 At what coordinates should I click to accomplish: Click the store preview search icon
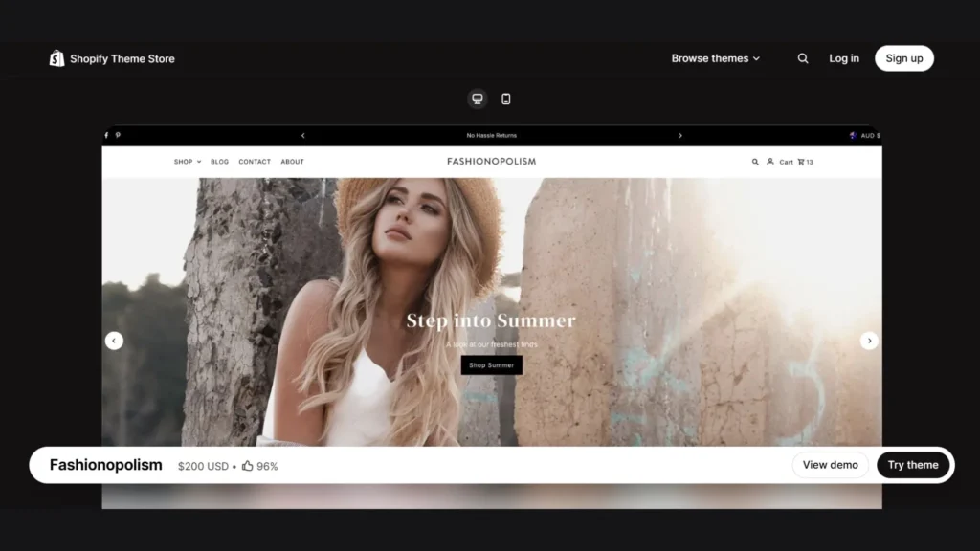pyautogui.click(x=755, y=162)
